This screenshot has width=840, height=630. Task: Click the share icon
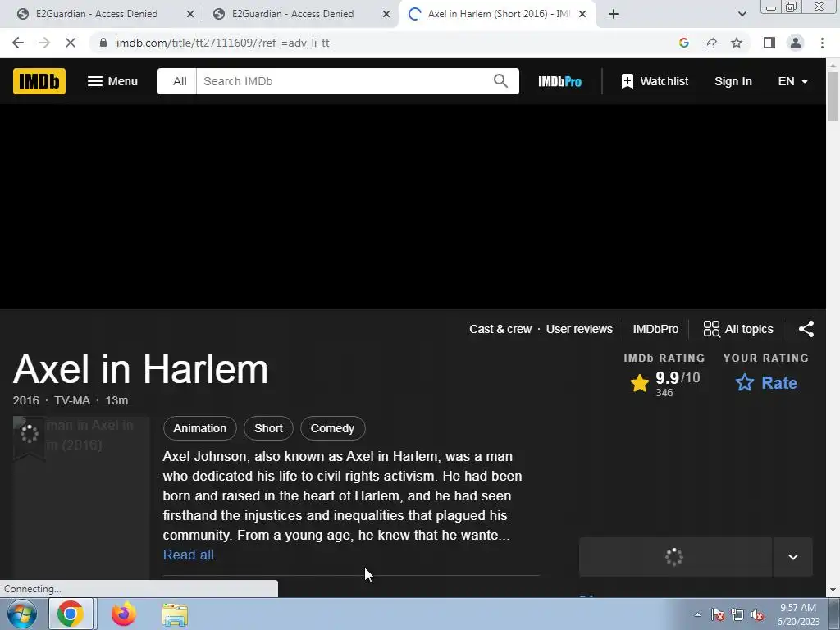[806, 329]
